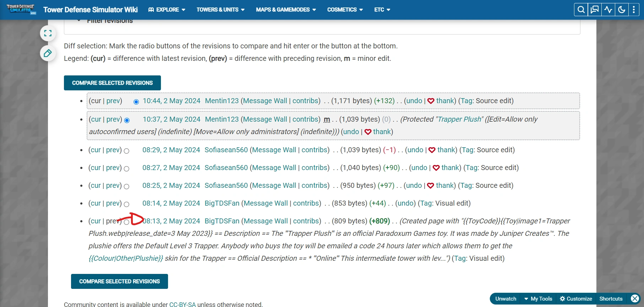Open Customize in the bottom toolbar
Image resolution: width=644 pixels, height=307 pixels.
point(576,299)
